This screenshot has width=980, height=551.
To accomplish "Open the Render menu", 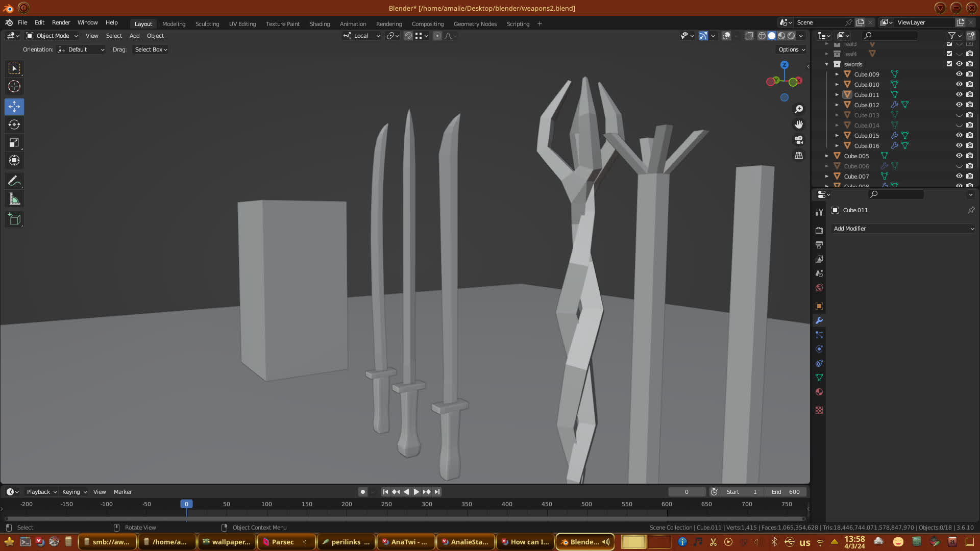I will point(61,22).
